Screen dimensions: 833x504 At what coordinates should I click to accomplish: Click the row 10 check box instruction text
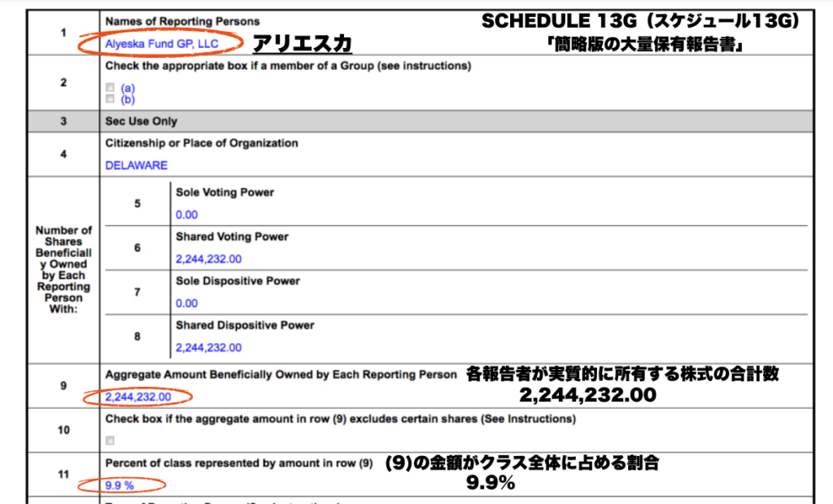coord(340,419)
